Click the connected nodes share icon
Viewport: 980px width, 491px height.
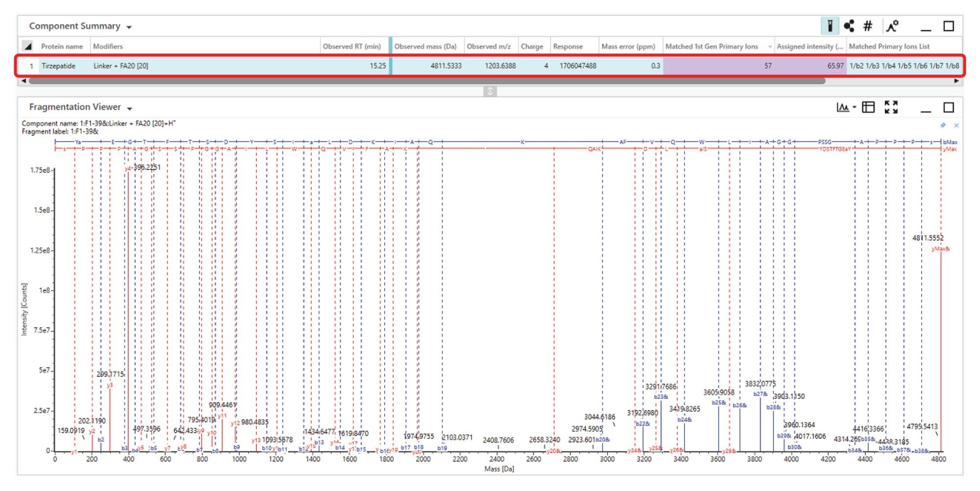click(849, 26)
